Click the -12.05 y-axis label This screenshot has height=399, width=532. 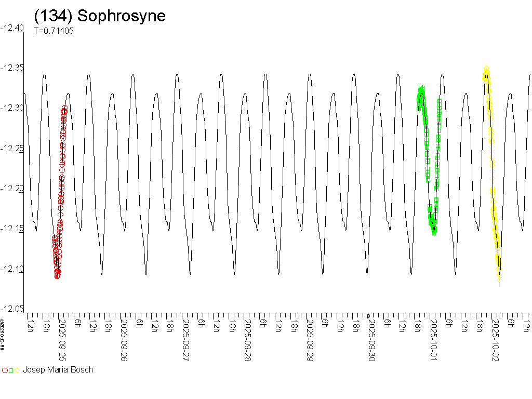coord(12,309)
